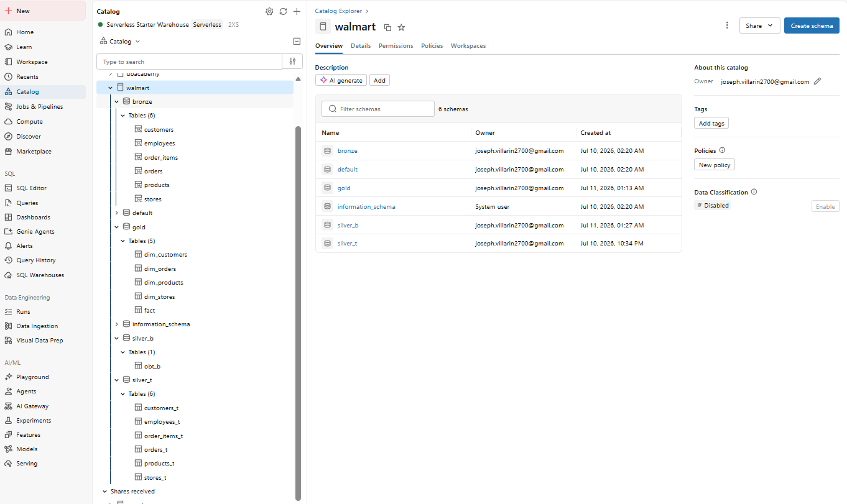847x504 pixels.
Task: Click the Create schema button
Action: coord(812,25)
